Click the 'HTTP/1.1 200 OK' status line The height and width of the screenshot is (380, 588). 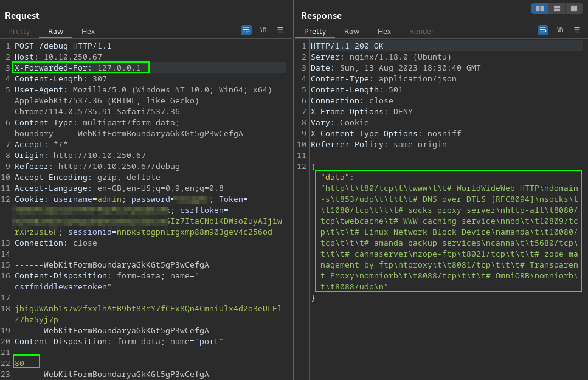point(347,46)
